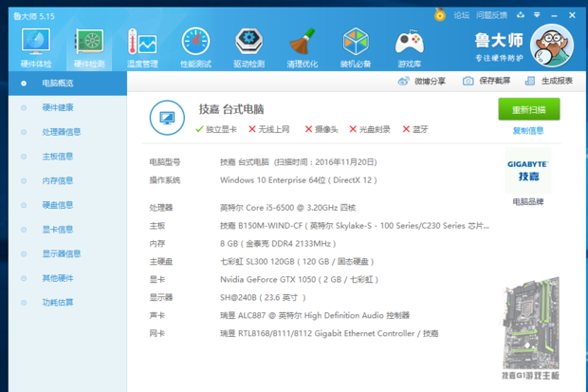Image resolution: width=588 pixels, height=392 pixels.
Task: Open 论坛 forum link
Action: (461, 15)
